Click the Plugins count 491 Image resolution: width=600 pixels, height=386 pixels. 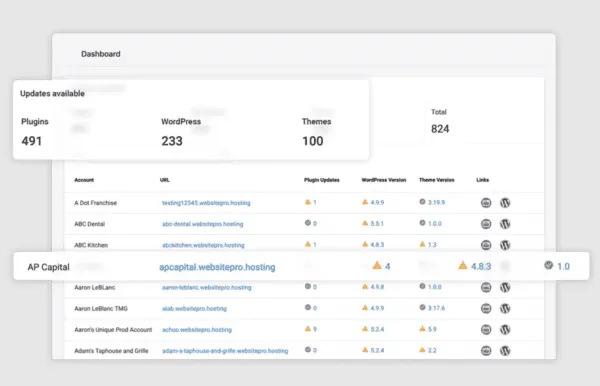point(31,141)
